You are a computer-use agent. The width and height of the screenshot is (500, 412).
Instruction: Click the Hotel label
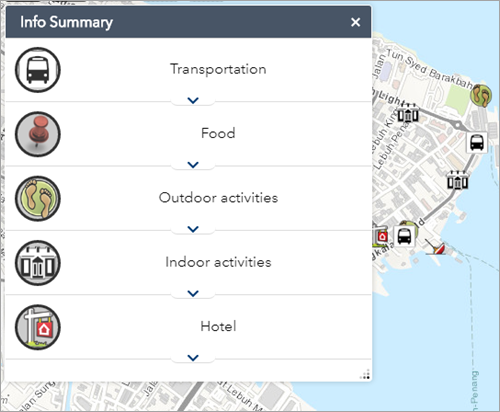[218, 326]
